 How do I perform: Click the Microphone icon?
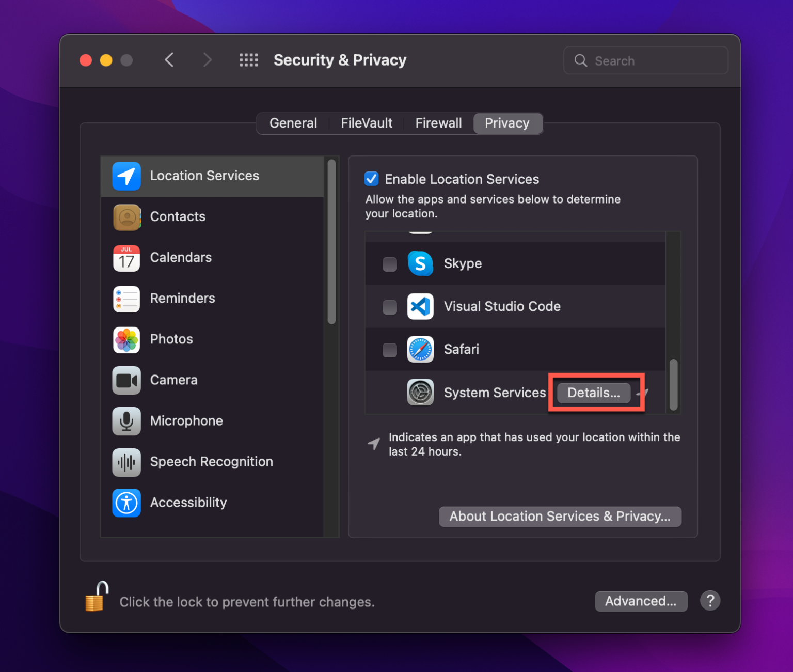pyautogui.click(x=126, y=421)
